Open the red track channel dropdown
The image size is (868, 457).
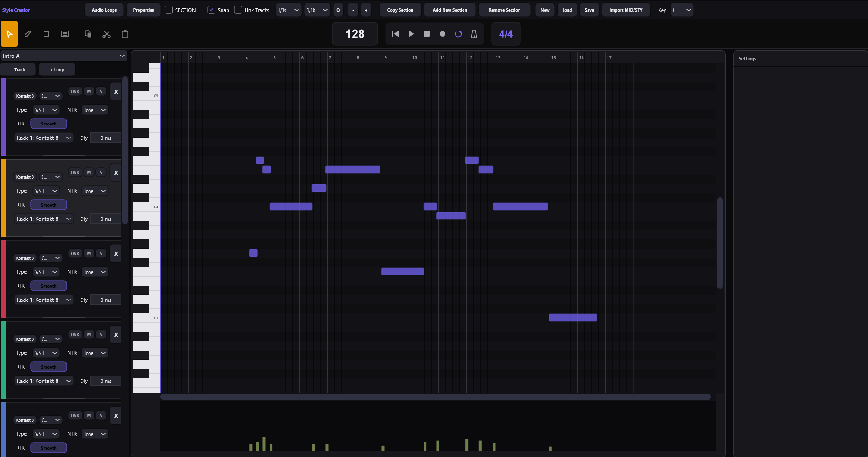(x=51, y=258)
